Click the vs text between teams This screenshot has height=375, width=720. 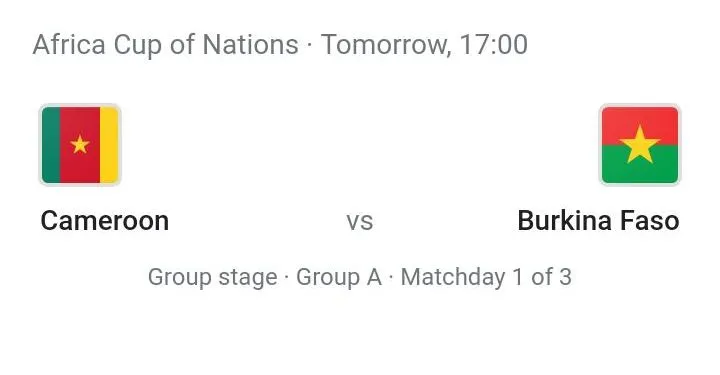pos(360,222)
